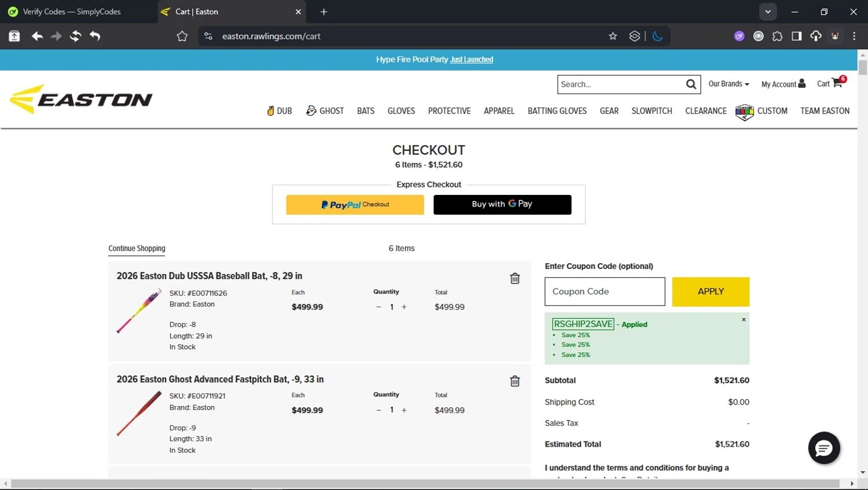The image size is (868, 490).
Task: Remove the Ghost Advanced Fastpitch bat
Action: [x=514, y=381]
